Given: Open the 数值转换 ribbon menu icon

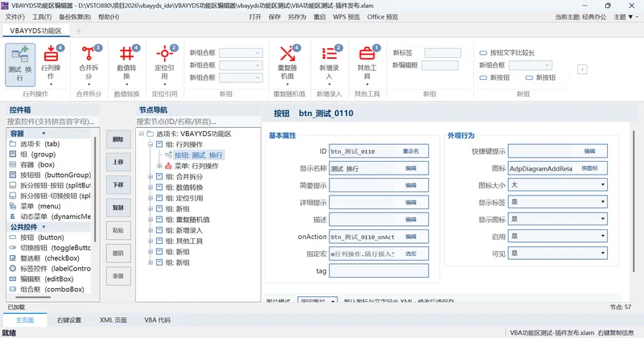Looking at the screenshot, I should 126,53.
